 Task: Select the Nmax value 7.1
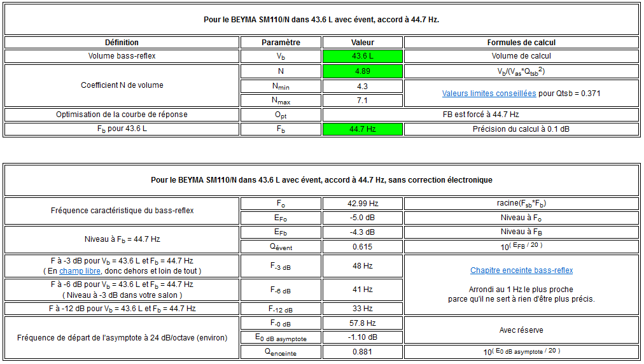tap(362, 101)
